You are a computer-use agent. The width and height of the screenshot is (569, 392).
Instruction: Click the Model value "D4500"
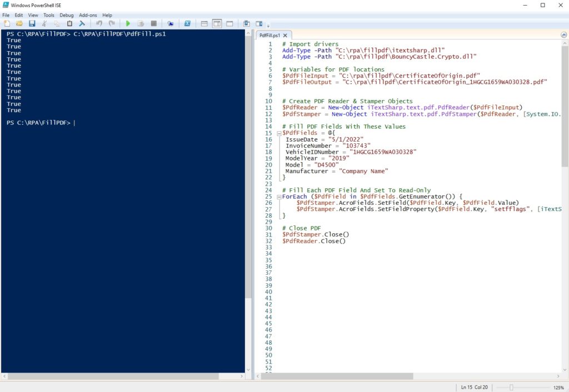326,165
